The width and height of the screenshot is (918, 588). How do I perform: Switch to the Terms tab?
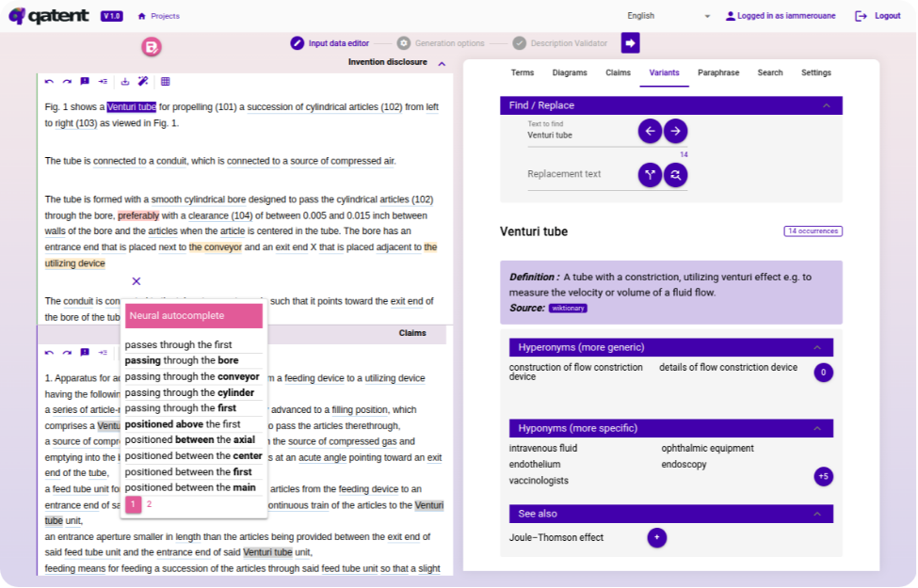coord(523,72)
